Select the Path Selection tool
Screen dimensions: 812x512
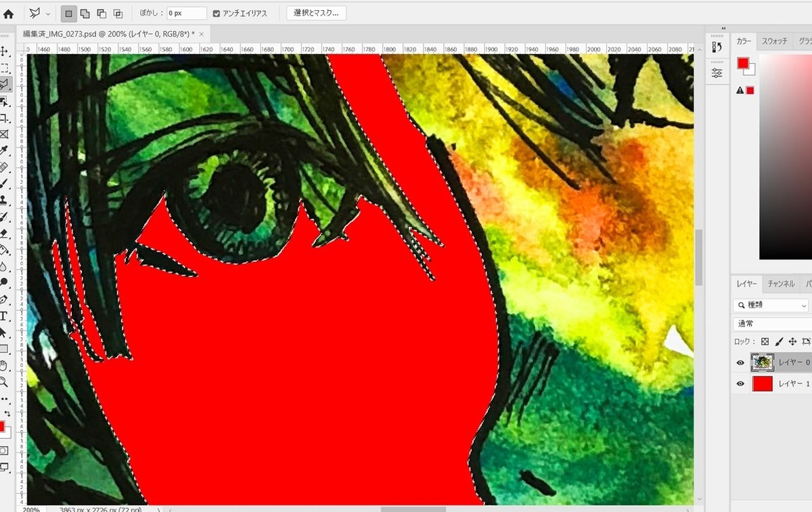click(4, 333)
